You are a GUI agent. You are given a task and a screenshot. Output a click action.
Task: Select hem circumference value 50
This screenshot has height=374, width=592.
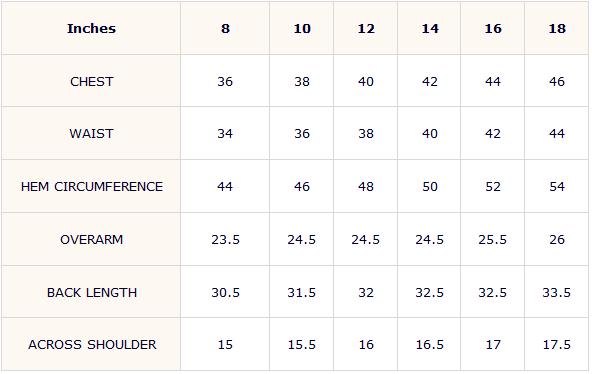[x=430, y=186]
